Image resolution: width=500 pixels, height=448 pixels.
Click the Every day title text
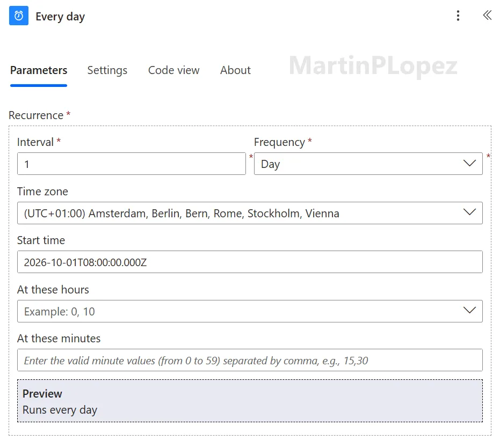click(x=60, y=17)
